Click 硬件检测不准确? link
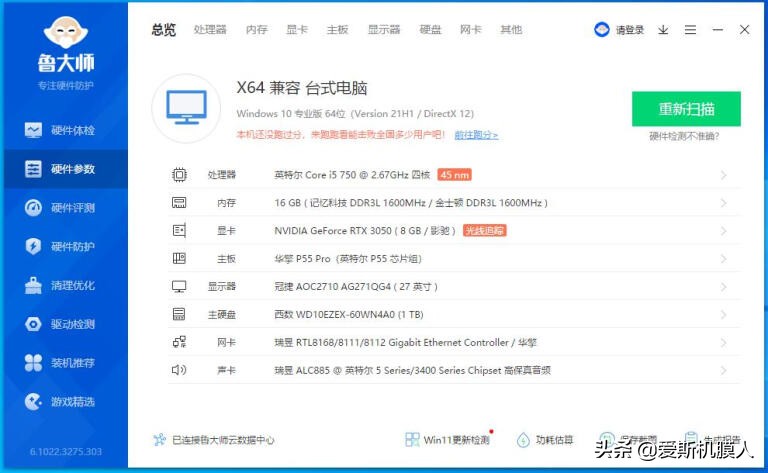Screen dimensions: 768x473 [x=684, y=136]
